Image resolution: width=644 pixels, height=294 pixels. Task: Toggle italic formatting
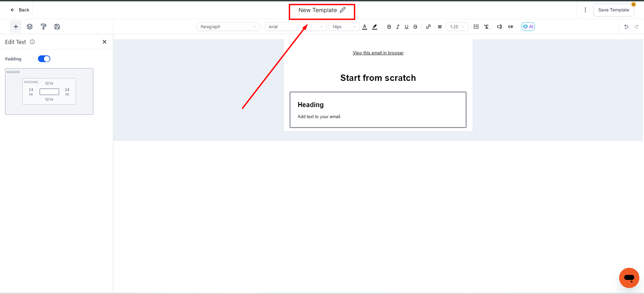pos(398,27)
